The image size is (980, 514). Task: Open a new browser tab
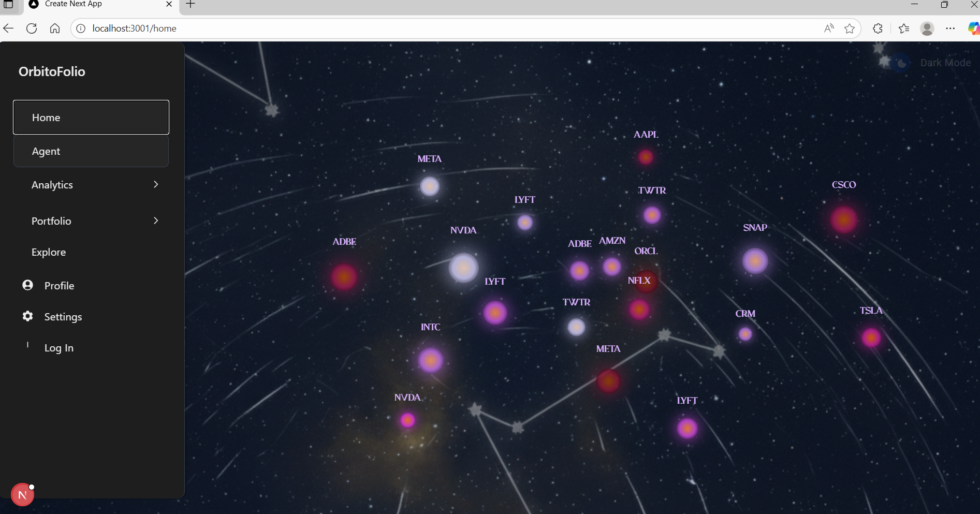[191, 5]
